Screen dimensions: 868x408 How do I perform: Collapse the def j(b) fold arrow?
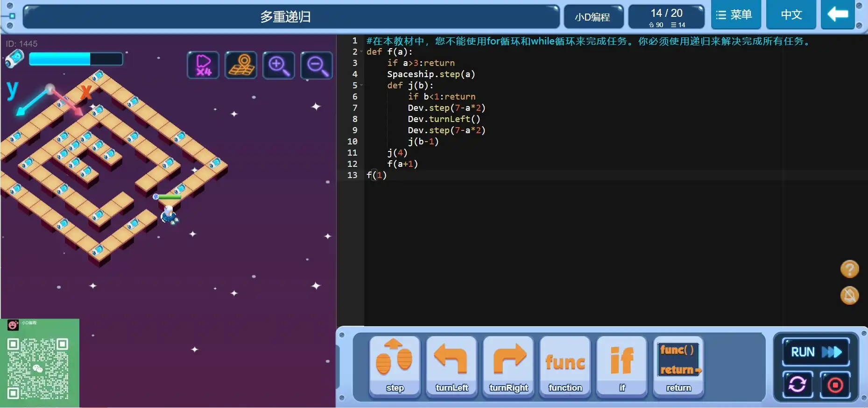tap(361, 85)
